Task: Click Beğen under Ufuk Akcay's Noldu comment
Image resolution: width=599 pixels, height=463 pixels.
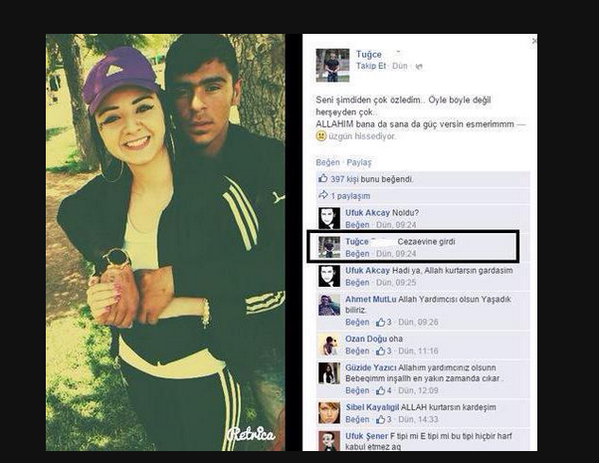Action: [357, 225]
